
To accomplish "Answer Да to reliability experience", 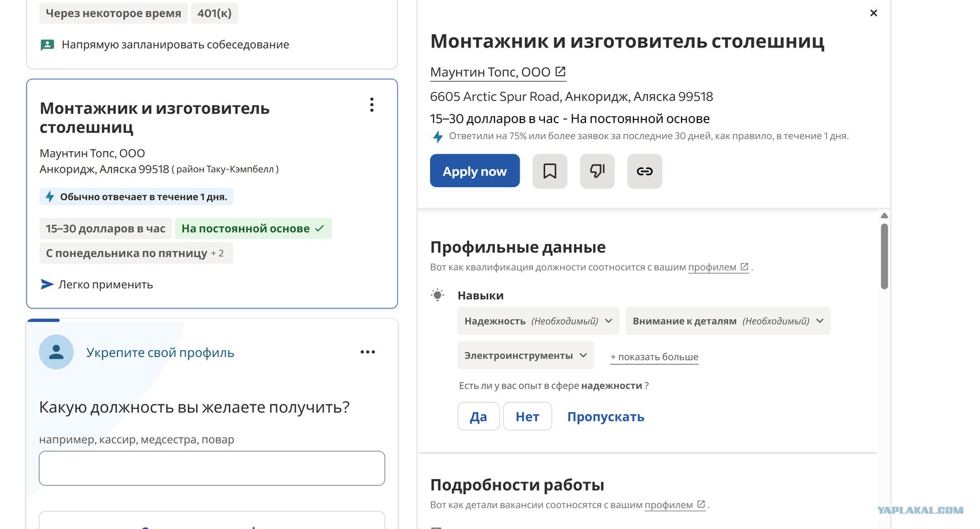I will pos(479,417).
